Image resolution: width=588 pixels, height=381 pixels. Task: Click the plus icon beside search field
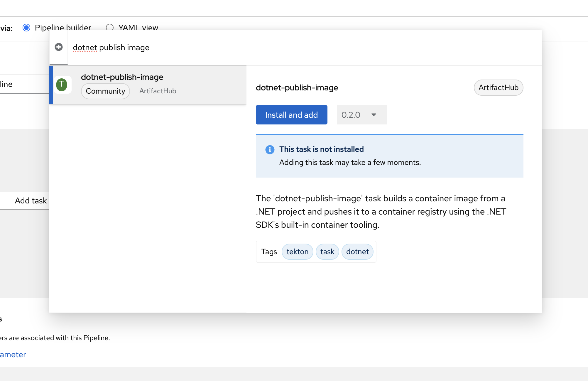[x=59, y=47]
